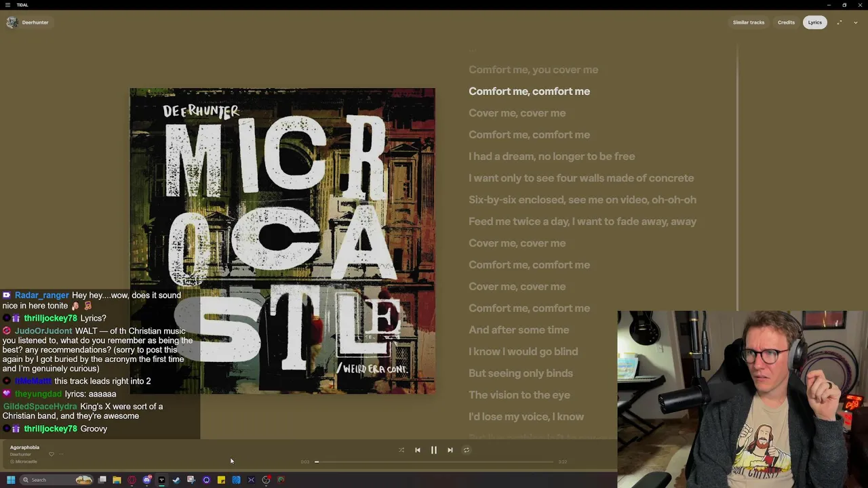Screen dimensions: 868x488
Task: Open Snipping Tool from taskbar
Action: pyautogui.click(x=191, y=480)
